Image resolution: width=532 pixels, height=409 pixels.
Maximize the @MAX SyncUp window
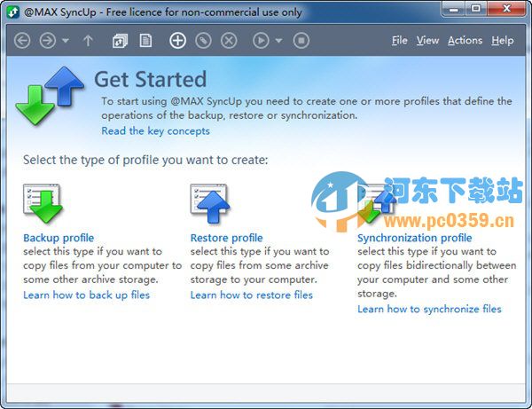(476, 9)
